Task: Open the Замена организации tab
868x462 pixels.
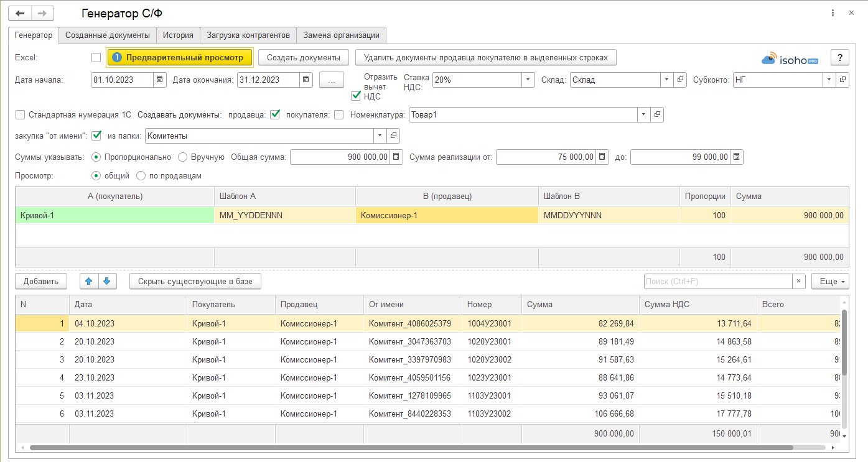Action: click(x=342, y=35)
